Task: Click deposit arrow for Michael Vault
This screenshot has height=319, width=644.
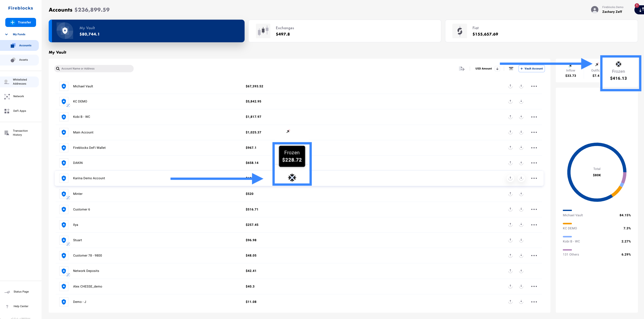Action: click(521, 86)
